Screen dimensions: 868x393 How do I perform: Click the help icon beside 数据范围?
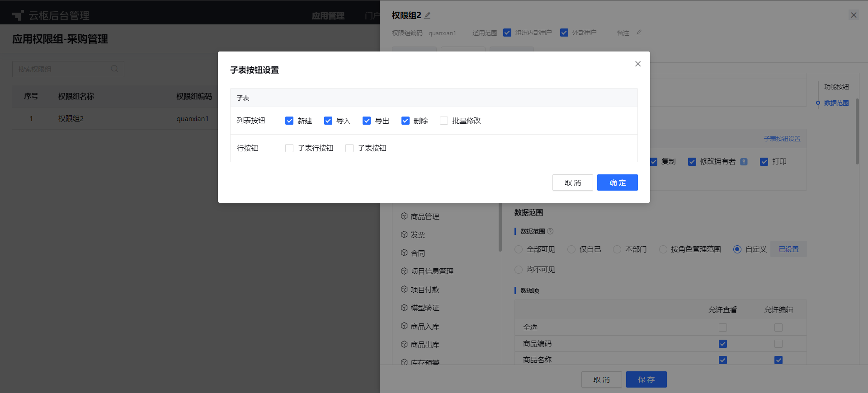550,231
